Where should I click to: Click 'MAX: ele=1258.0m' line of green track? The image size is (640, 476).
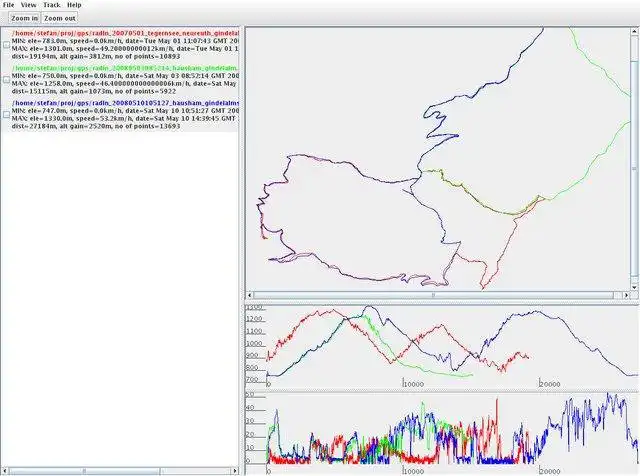(125, 84)
